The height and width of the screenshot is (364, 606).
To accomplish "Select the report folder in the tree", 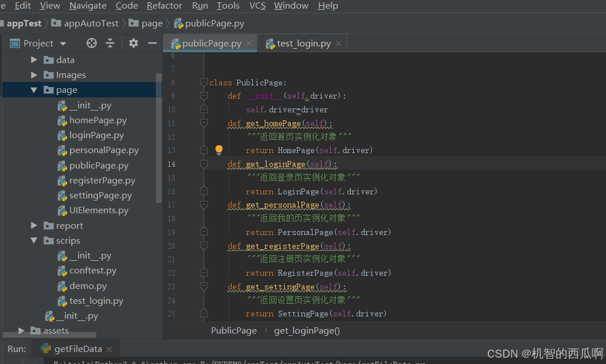I will (69, 225).
